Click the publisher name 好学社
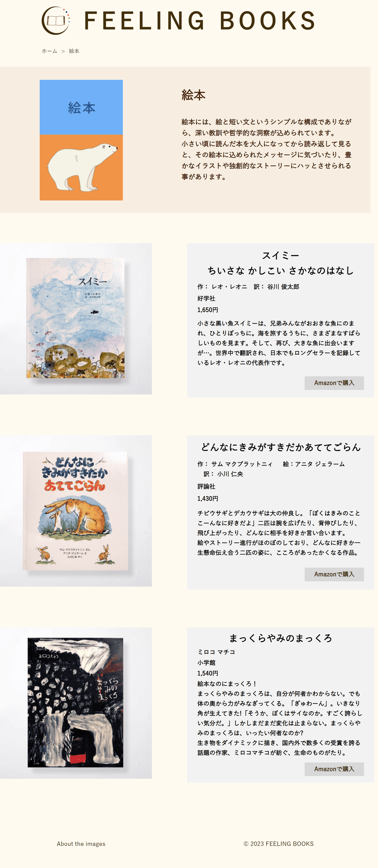This screenshot has width=378, height=868. tap(206, 299)
